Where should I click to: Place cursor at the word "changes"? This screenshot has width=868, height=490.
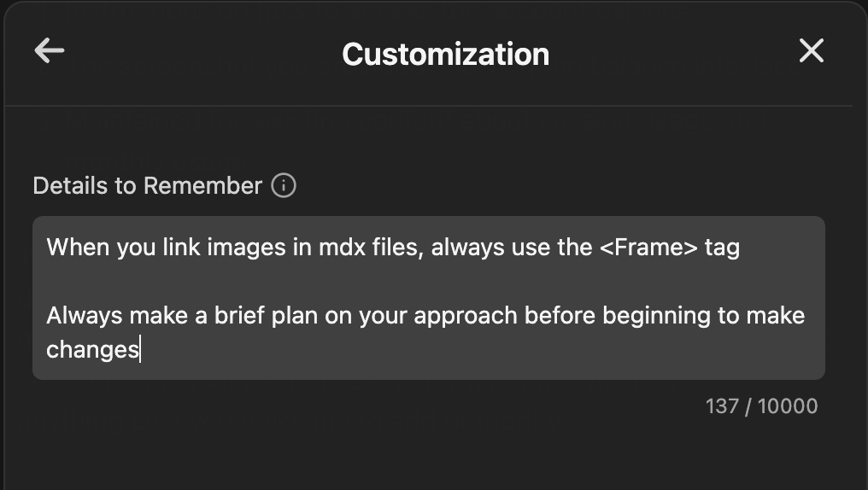point(92,349)
